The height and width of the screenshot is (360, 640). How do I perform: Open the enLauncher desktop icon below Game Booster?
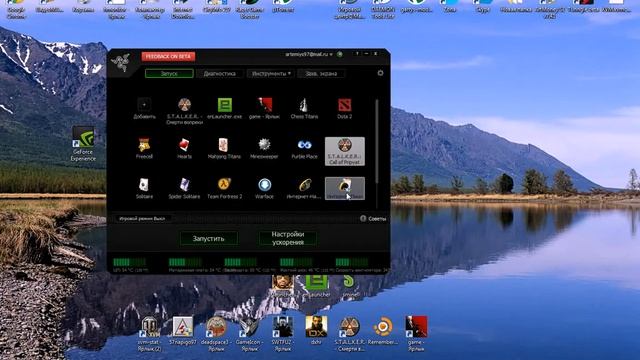pyautogui.click(x=317, y=286)
